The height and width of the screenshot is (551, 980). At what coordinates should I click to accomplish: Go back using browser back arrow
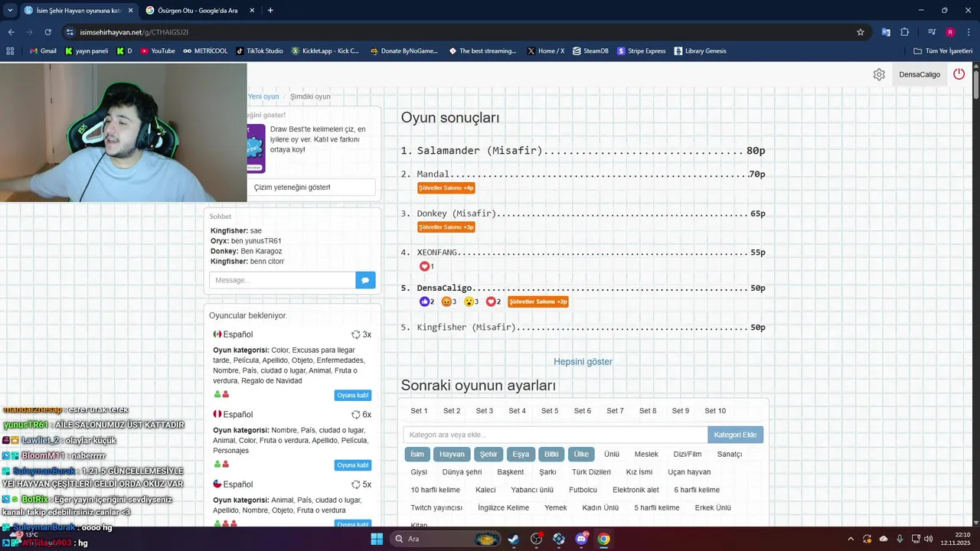(11, 32)
